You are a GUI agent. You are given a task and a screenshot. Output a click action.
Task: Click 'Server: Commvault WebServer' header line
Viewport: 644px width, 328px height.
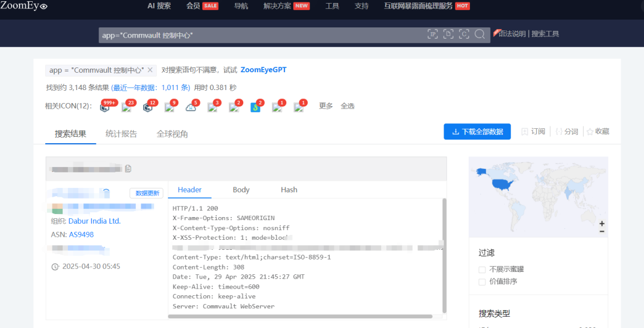pos(224,307)
